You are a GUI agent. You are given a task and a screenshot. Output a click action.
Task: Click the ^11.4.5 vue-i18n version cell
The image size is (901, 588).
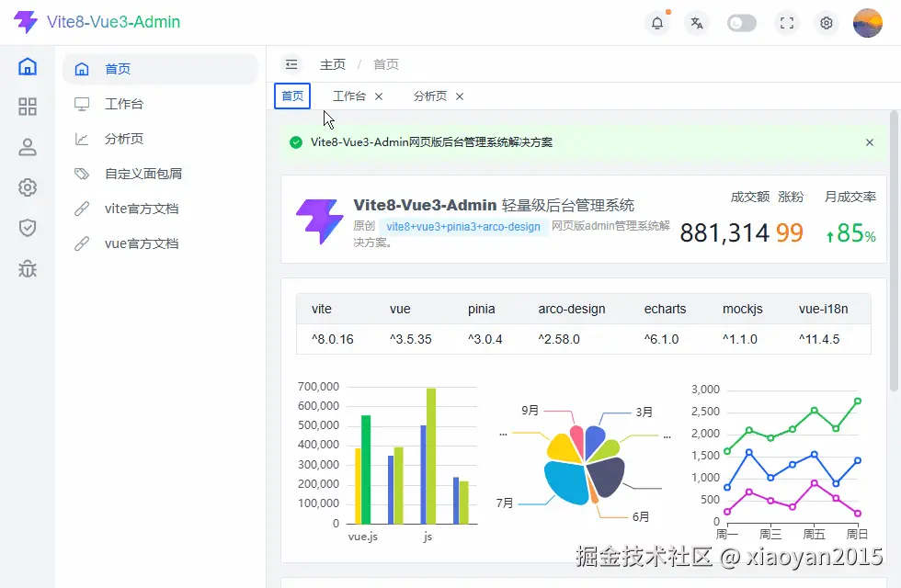819,339
